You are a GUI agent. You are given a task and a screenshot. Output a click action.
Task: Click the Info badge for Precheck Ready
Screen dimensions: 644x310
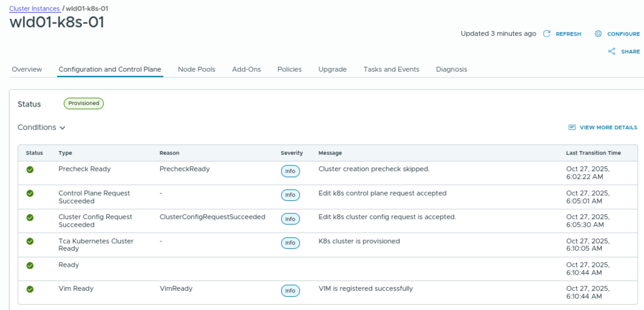[x=290, y=171]
